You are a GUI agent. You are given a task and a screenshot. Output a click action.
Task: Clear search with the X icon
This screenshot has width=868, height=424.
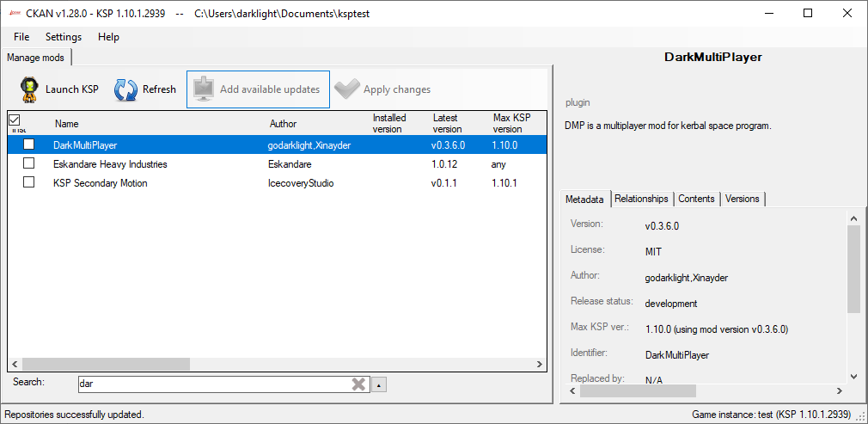click(358, 384)
